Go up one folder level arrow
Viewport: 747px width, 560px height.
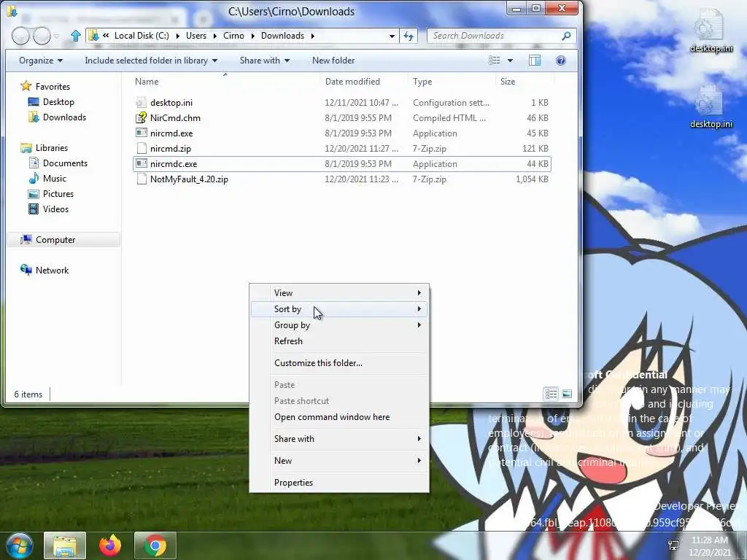(x=76, y=36)
